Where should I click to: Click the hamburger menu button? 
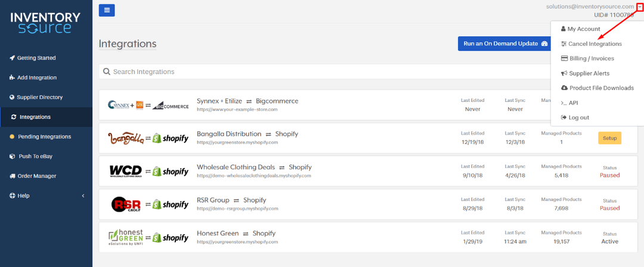click(107, 10)
